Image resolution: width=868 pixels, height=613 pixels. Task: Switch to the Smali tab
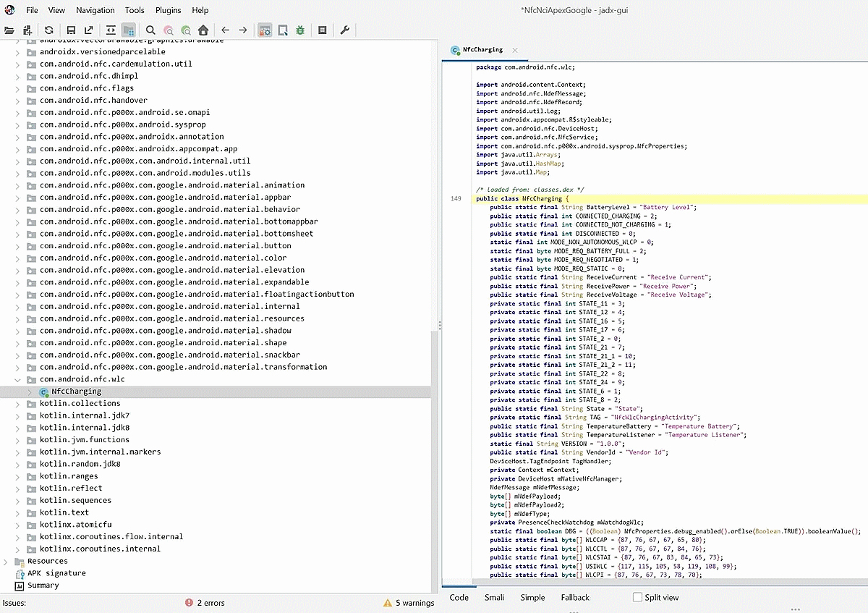coord(494,598)
